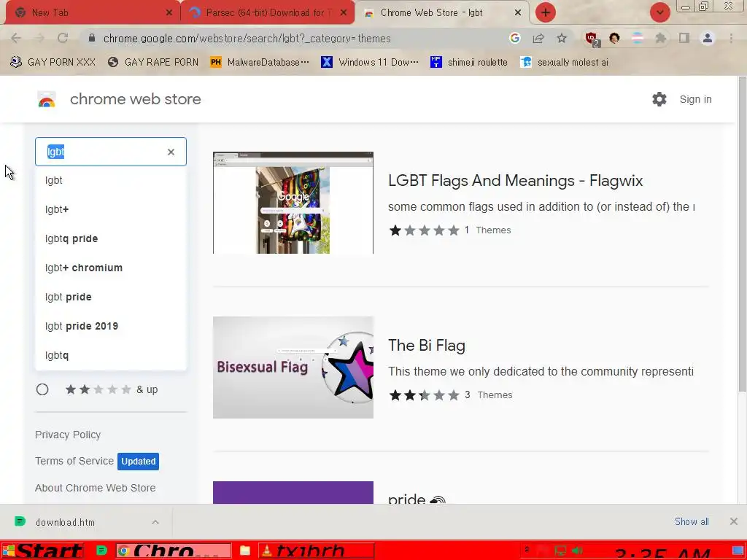Click the striped flag extension icon
Image resolution: width=747 pixels, height=560 pixels.
click(638, 38)
